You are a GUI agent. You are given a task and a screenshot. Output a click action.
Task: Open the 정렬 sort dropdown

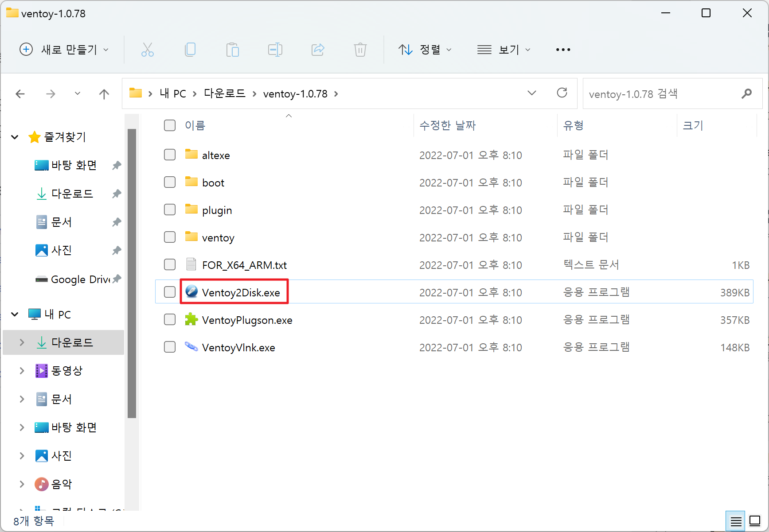tap(425, 50)
